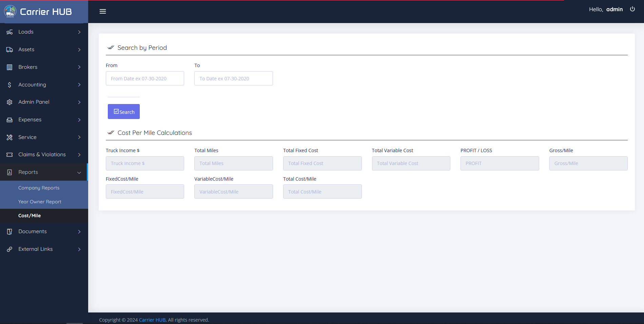Expand the Claims & Violations chevron

pos(79,155)
